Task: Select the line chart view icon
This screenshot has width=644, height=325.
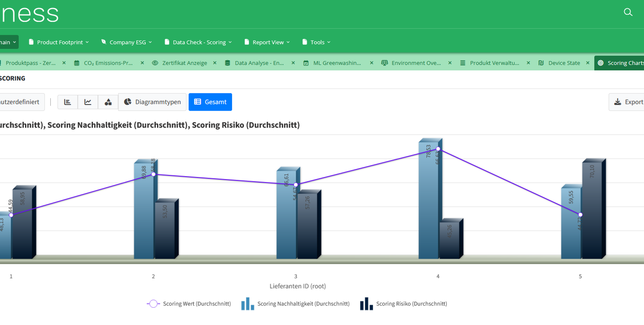Action: click(88, 102)
